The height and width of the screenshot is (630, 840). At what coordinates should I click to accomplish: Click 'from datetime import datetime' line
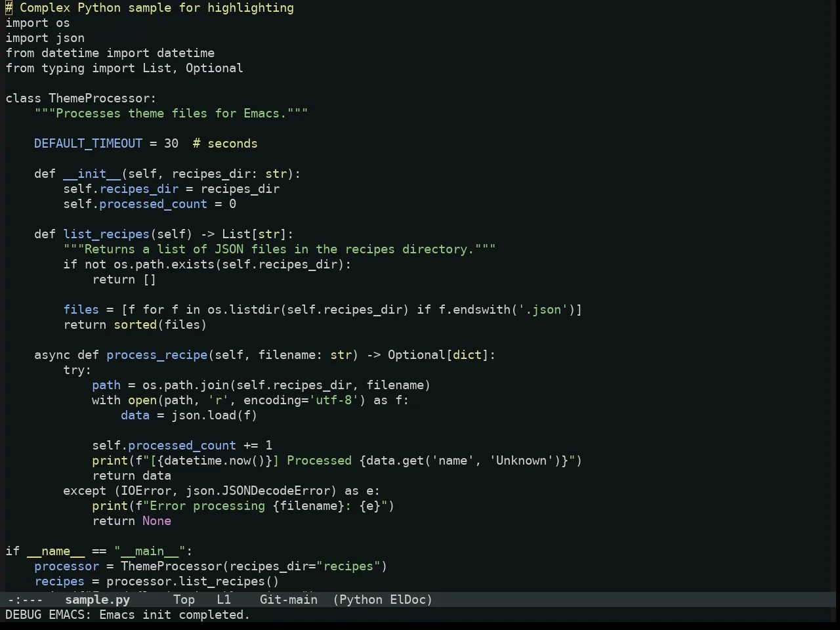click(x=110, y=53)
